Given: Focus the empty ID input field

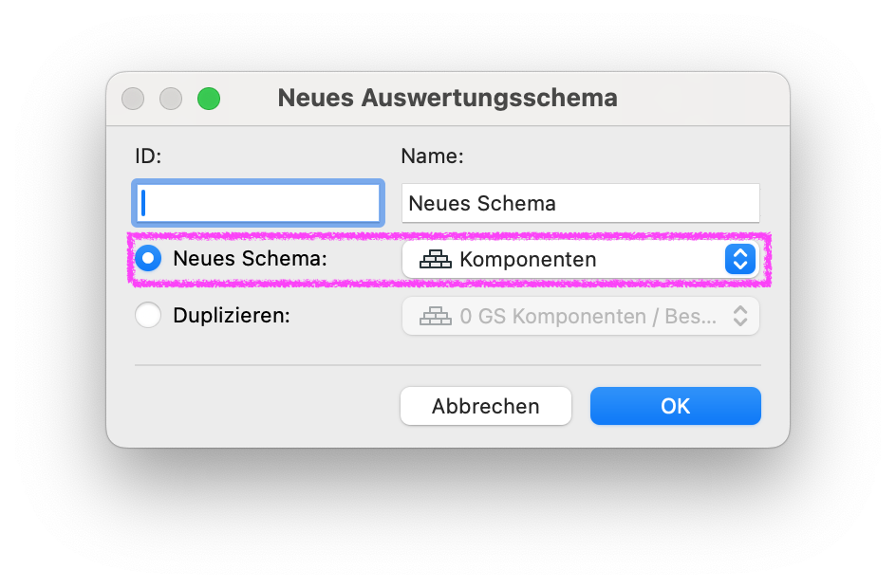Looking at the screenshot, I should 258,203.
